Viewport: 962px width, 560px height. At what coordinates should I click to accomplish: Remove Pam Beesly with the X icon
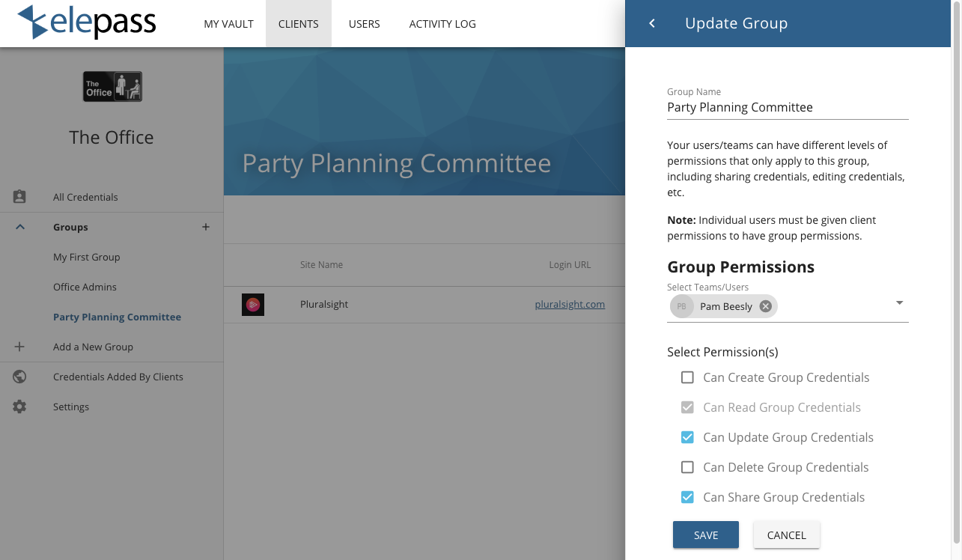pyautogui.click(x=764, y=305)
